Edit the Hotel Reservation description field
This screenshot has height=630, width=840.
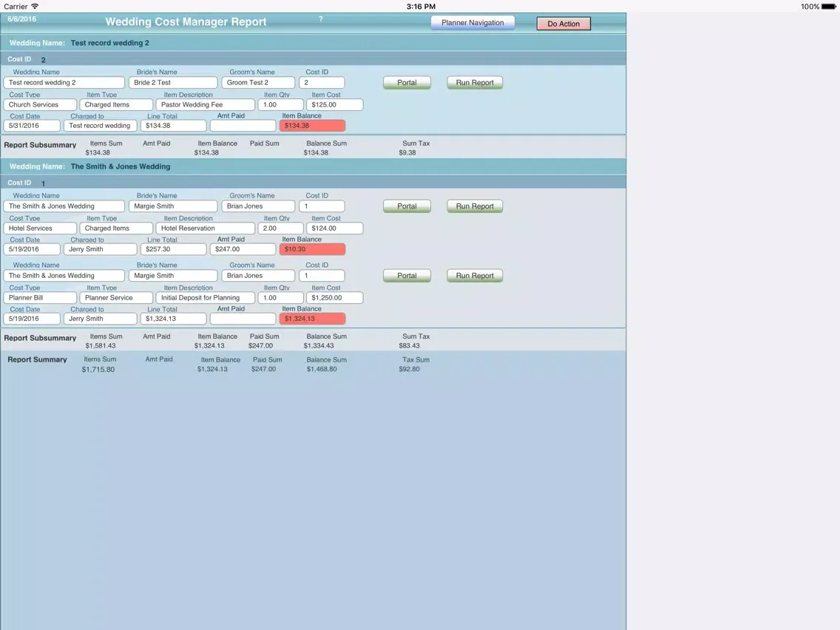(205, 228)
